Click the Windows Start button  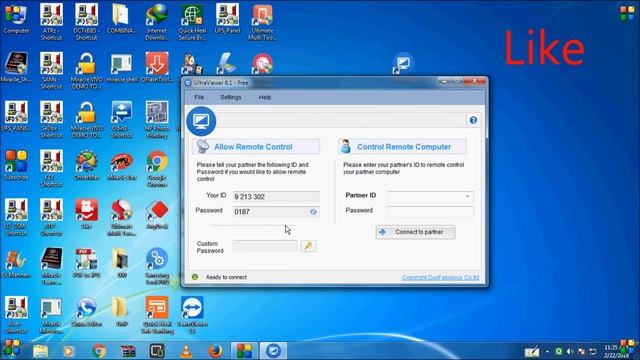click(x=12, y=350)
